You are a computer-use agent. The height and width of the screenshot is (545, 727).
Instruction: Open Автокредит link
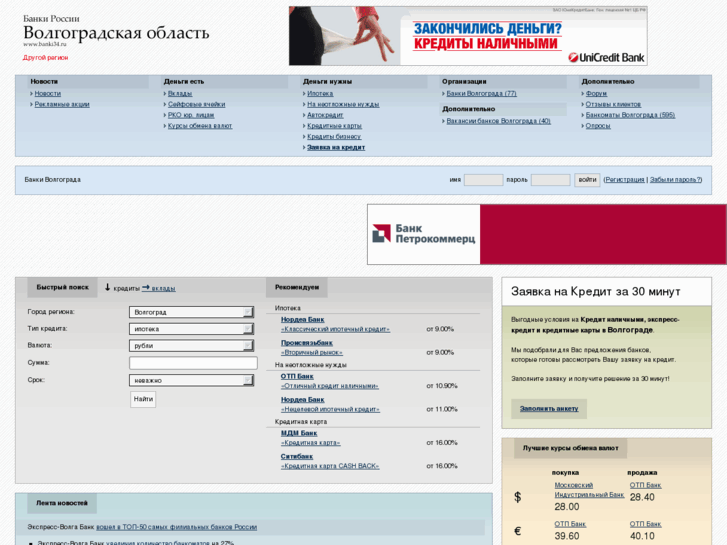click(x=325, y=115)
